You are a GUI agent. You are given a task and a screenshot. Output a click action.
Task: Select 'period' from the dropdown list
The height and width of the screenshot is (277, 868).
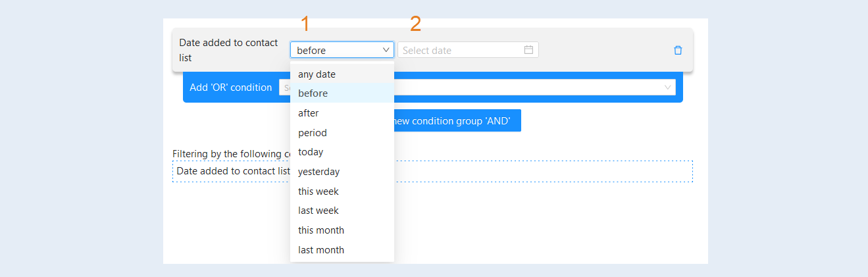coord(342,133)
